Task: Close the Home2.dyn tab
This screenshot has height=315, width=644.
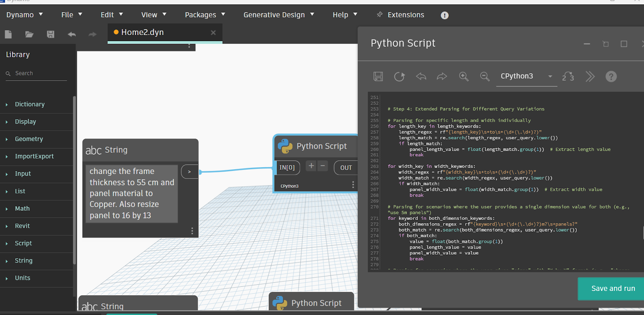Action: point(213,33)
